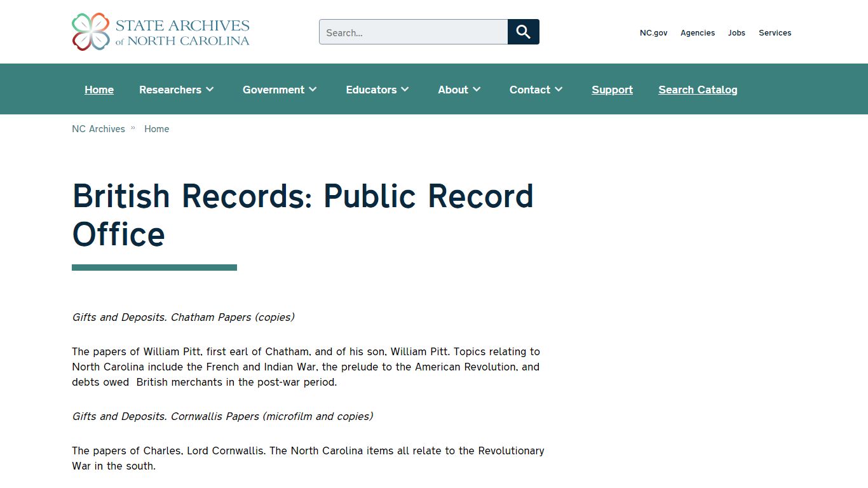This screenshot has width=868, height=488.
Task: Click the British Records: Public Record Office heading
Action: click(x=302, y=215)
